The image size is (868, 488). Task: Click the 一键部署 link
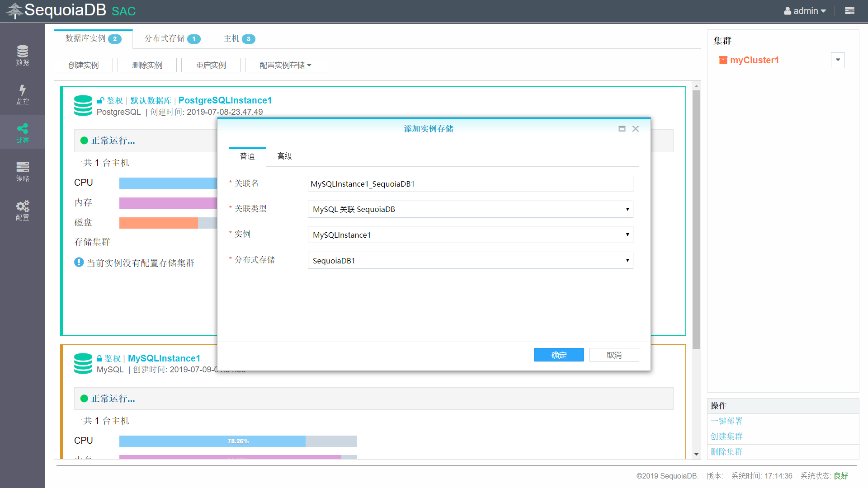coord(726,421)
